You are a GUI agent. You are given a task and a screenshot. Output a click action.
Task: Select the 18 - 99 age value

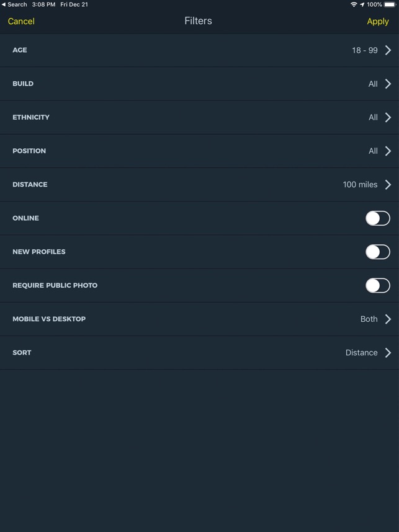(x=364, y=50)
